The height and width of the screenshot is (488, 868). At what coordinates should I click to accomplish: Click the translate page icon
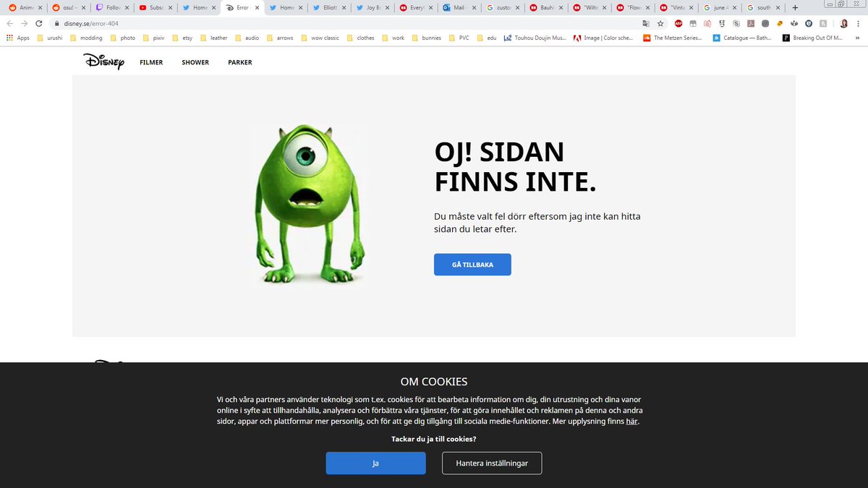[646, 23]
